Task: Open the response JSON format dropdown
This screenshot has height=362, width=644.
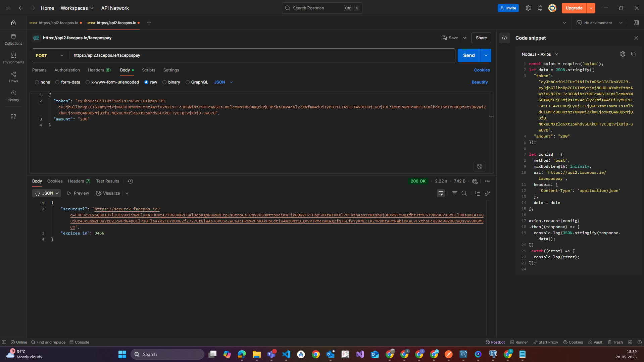Action: tap(47, 193)
